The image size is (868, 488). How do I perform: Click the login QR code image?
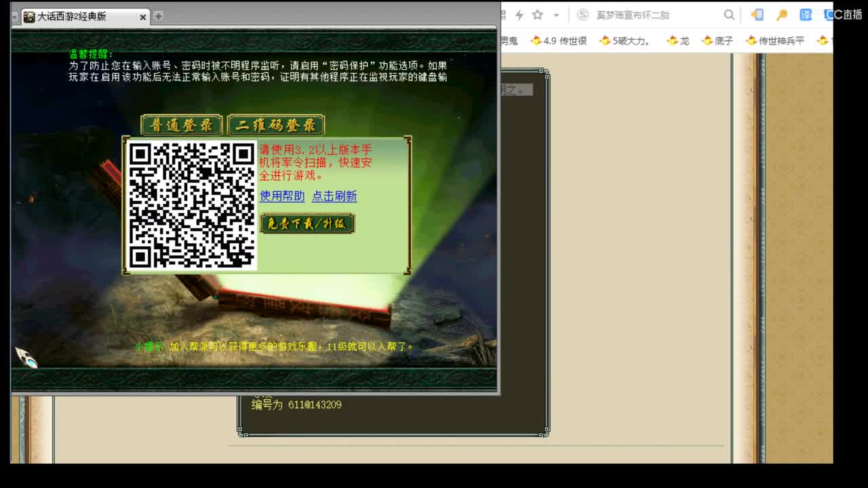coord(192,205)
